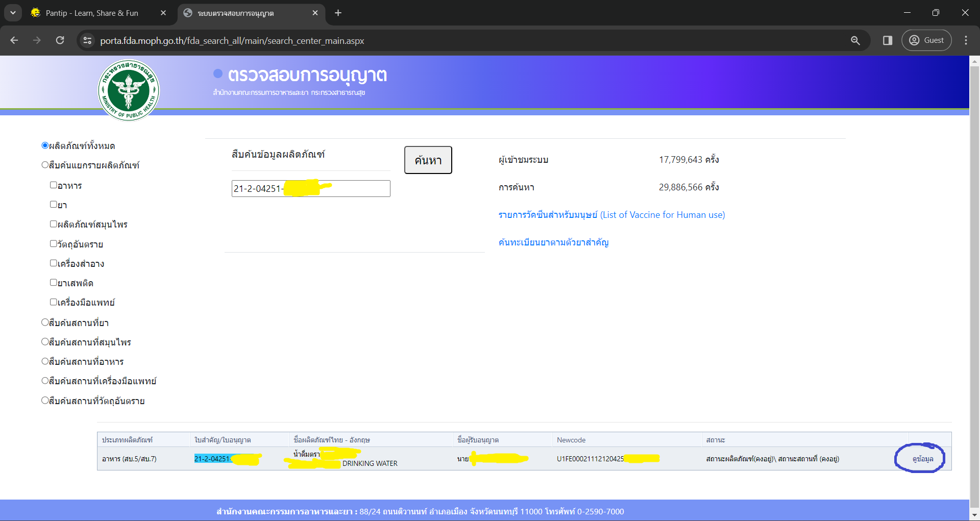The width and height of the screenshot is (980, 521).
Task: Open the tab search dropdown arrow
Action: point(13,13)
